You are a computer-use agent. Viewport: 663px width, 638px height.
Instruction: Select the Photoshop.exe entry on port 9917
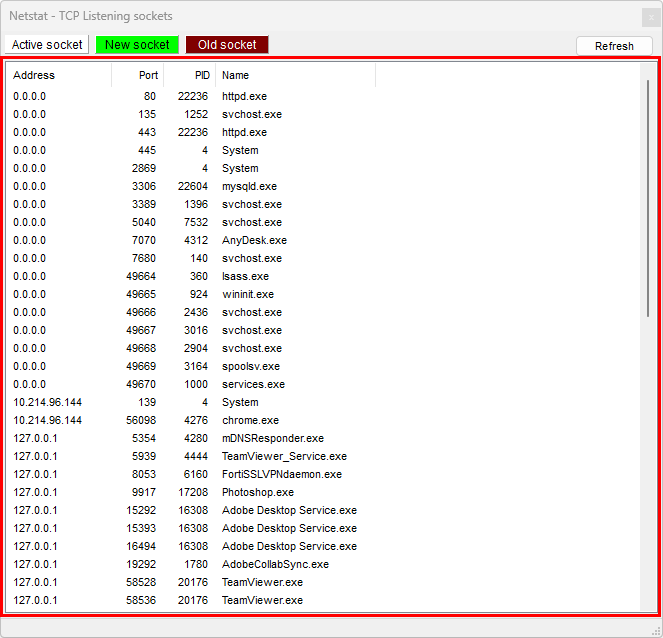pyautogui.click(x=257, y=492)
